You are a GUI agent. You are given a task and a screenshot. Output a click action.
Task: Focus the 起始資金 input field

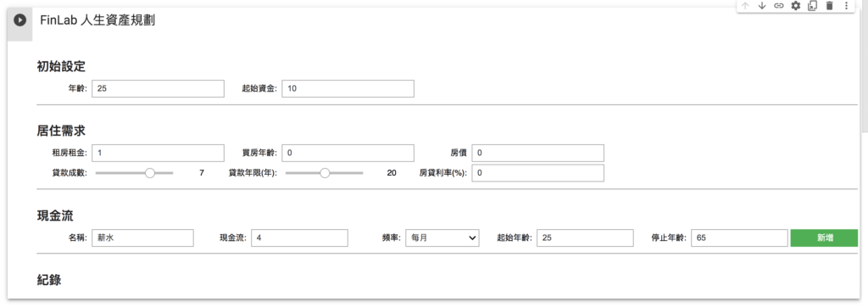point(348,88)
